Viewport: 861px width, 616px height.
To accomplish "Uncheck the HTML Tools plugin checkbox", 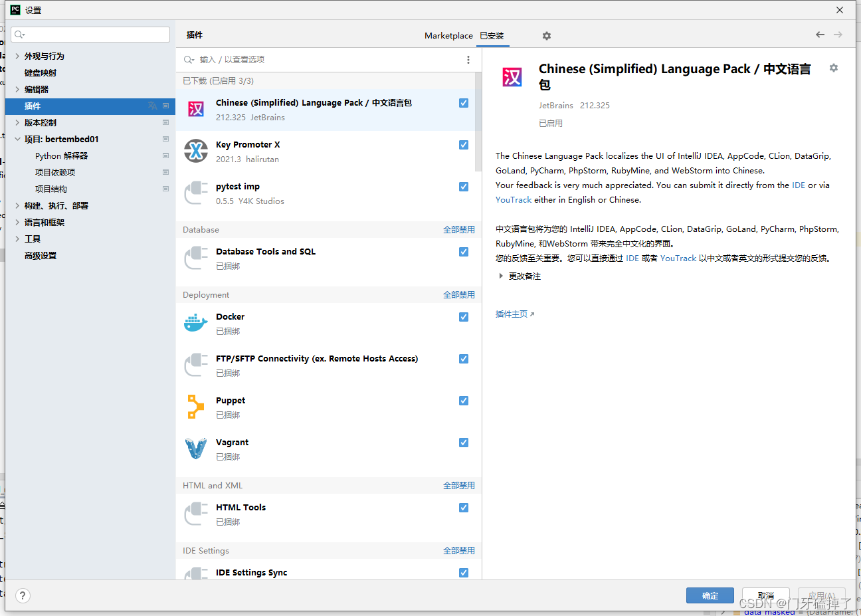I will (x=463, y=507).
